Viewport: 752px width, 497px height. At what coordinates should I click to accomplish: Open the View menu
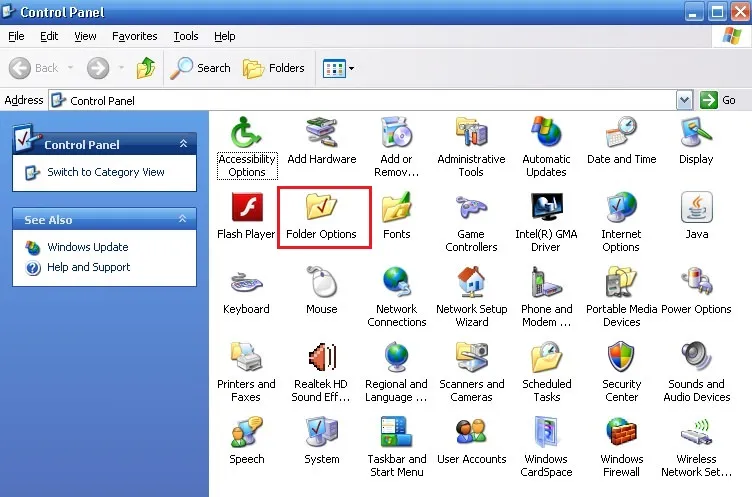pos(85,36)
